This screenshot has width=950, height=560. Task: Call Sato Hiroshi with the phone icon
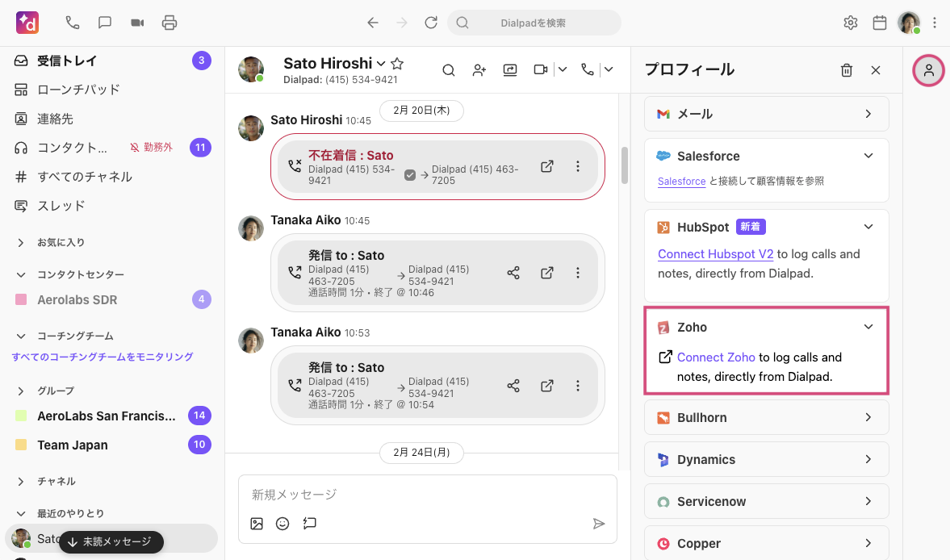(587, 69)
